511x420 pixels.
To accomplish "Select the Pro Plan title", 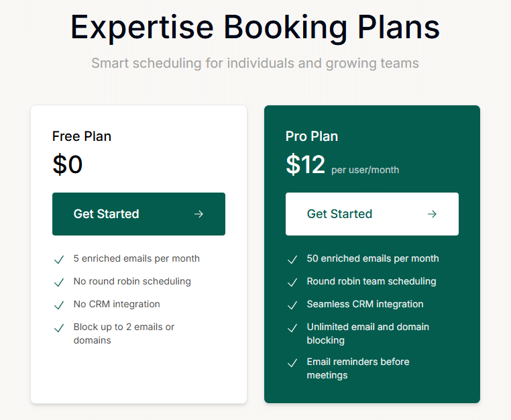I will [312, 136].
